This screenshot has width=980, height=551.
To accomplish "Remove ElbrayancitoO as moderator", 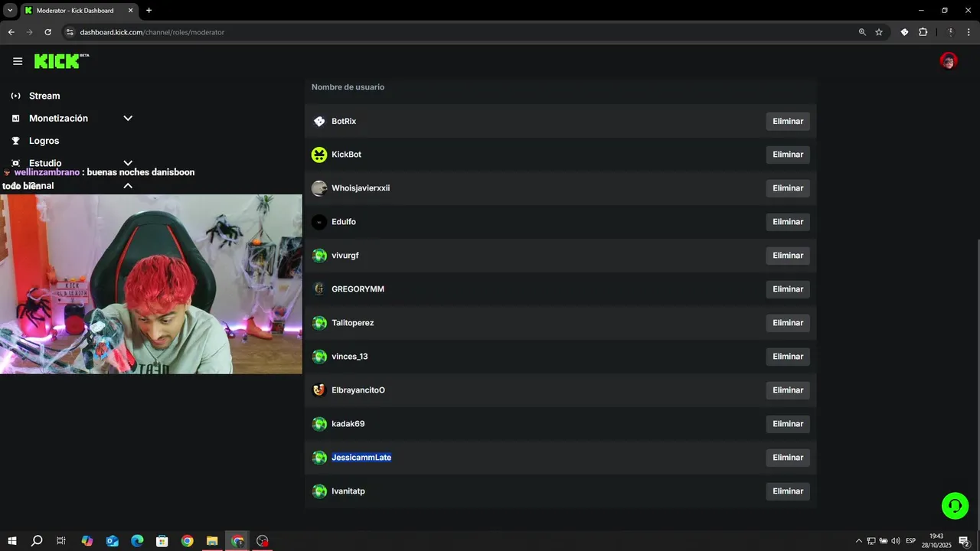I will tap(788, 390).
